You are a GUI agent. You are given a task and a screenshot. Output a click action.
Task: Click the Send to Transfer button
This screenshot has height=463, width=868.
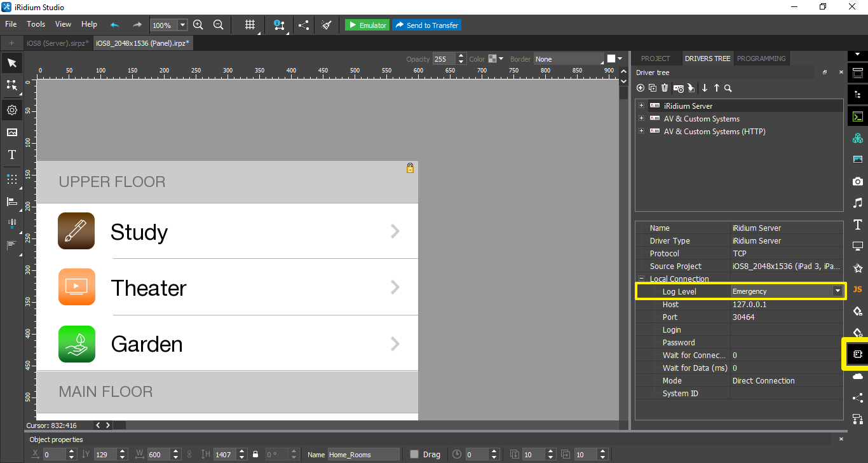426,25
